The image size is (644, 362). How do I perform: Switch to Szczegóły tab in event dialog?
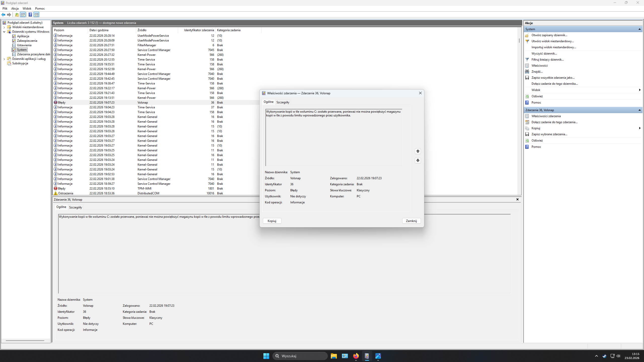click(283, 102)
